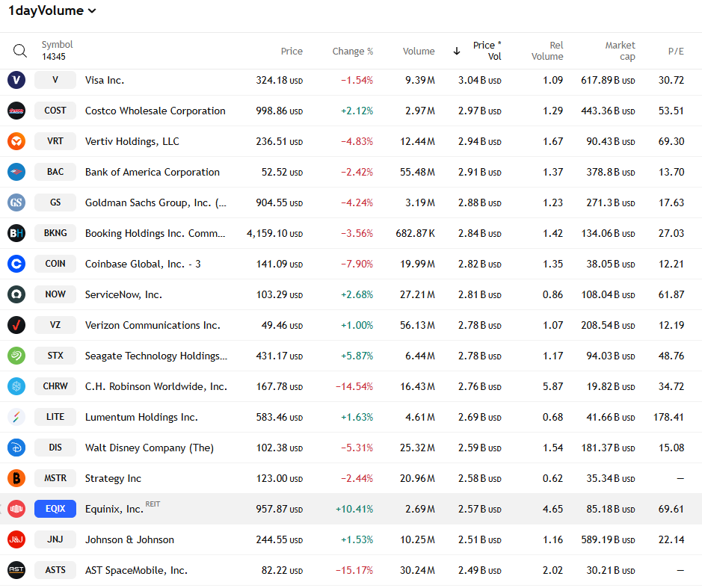The height and width of the screenshot is (588, 702).
Task: Open the highlighted EQIX ticker symbol
Action: tap(55, 509)
